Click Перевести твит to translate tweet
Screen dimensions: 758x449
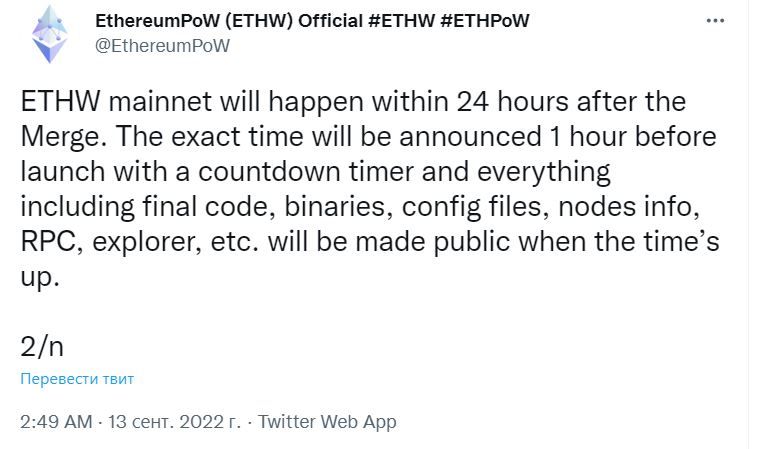pyautogui.click(x=77, y=378)
